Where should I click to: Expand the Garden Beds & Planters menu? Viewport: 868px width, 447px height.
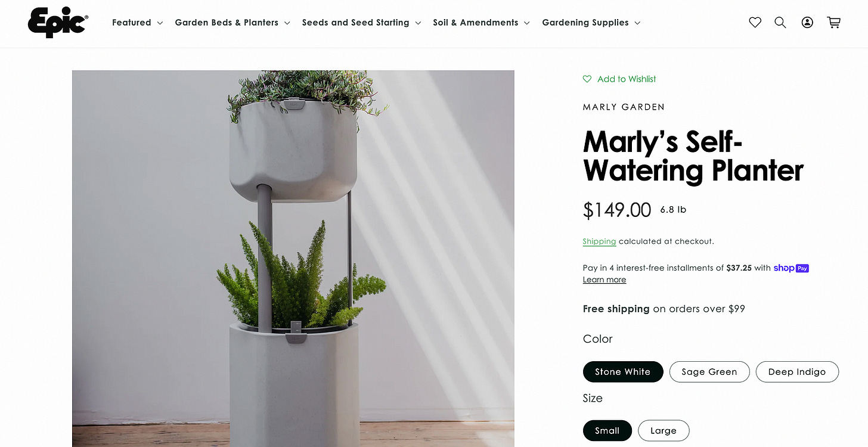tap(232, 23)
